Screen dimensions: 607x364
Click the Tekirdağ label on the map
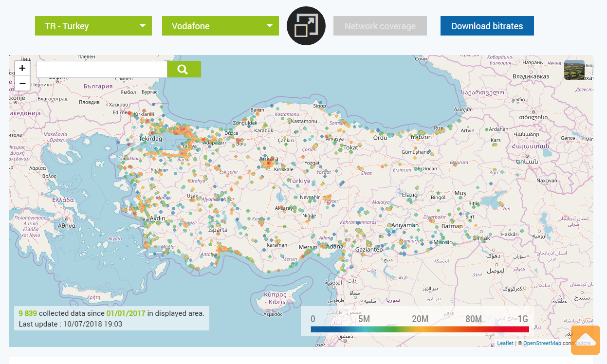point(150,139)
